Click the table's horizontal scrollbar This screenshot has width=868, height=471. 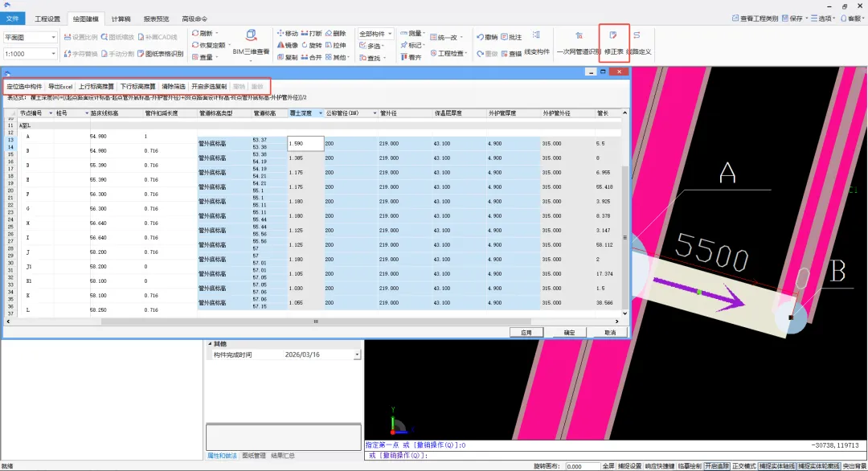[x=316, y=322]
